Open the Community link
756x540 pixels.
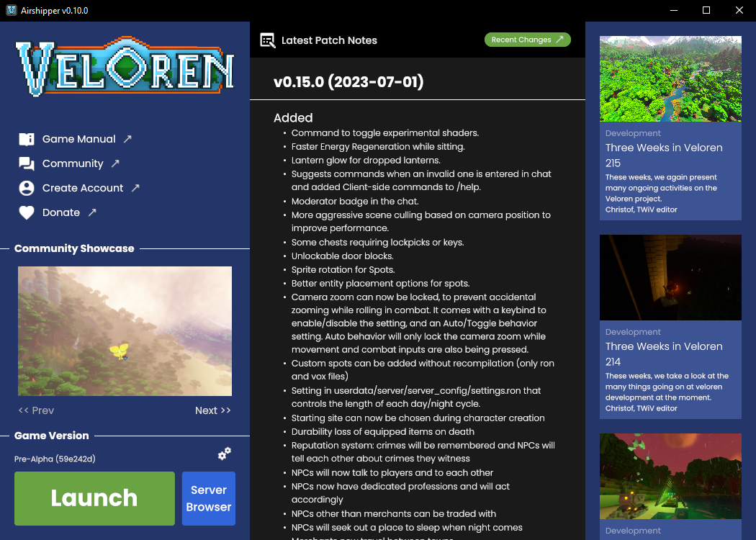73,163
